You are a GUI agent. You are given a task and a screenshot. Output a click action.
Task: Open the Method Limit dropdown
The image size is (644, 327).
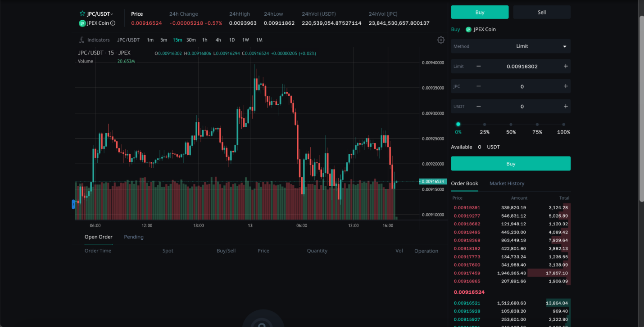pyautogui.click(x=511, y=46)
